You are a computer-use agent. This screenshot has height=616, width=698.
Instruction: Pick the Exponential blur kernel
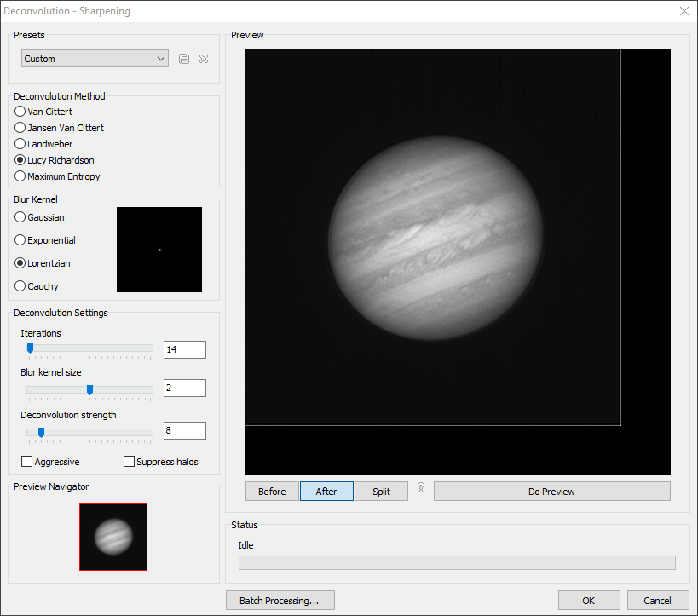click(45, 240)
